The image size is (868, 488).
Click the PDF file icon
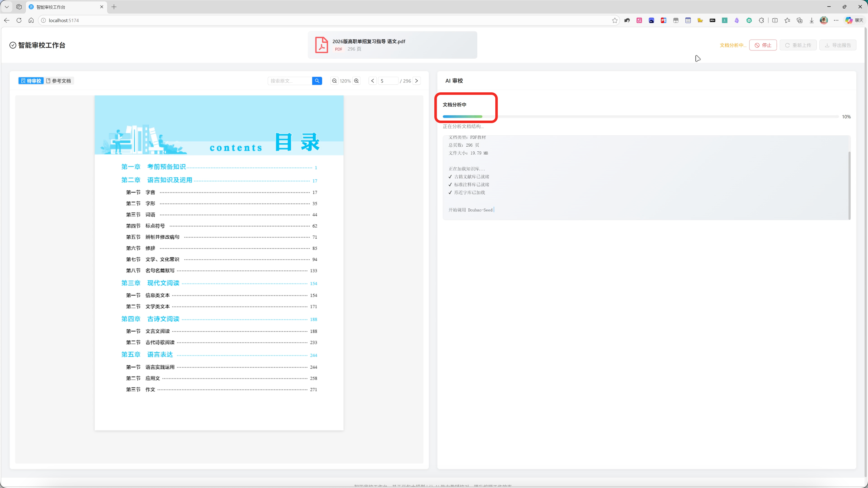(x=321, y=45)
